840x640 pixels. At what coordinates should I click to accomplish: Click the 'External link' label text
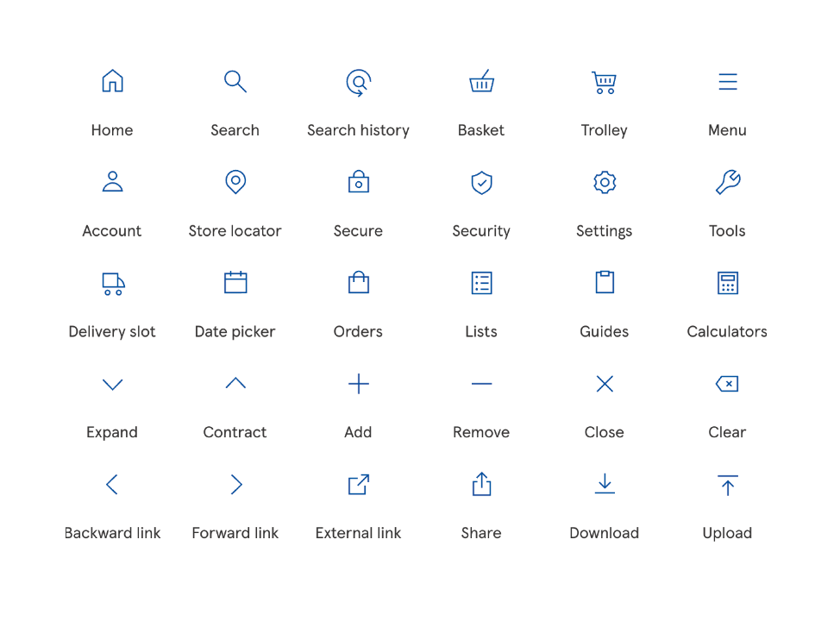point(359,533)
